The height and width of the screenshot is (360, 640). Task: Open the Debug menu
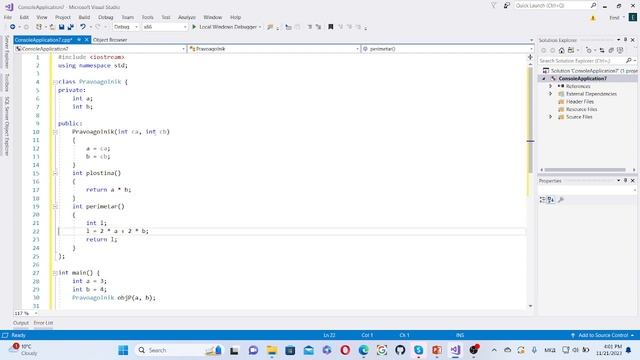(x=105, y=17)
